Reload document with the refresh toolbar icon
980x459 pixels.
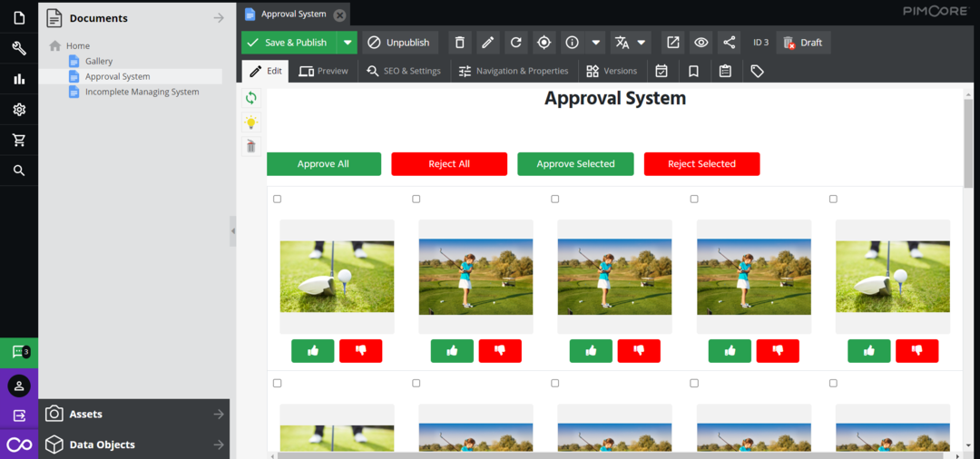coord(515,43)
